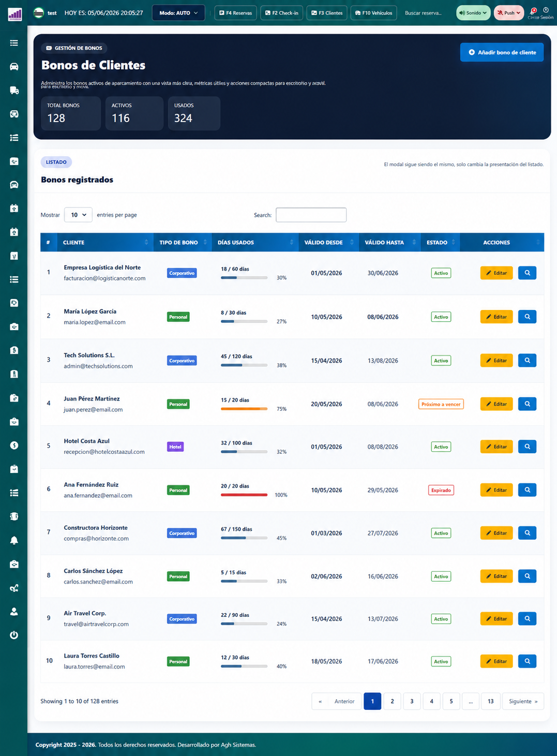Sort by TIPO DE BONO column
The image size is (557, 756).
tap(205, 242)
